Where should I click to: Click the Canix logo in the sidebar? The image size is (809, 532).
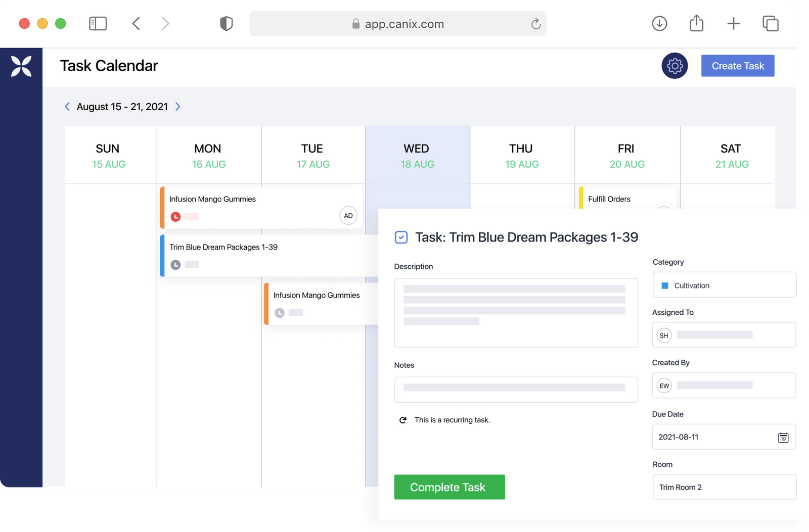(22, 66)
